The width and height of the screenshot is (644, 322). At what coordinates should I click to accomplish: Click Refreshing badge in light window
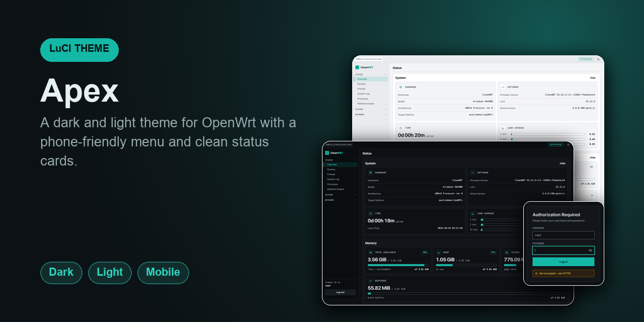click(586, 59)
